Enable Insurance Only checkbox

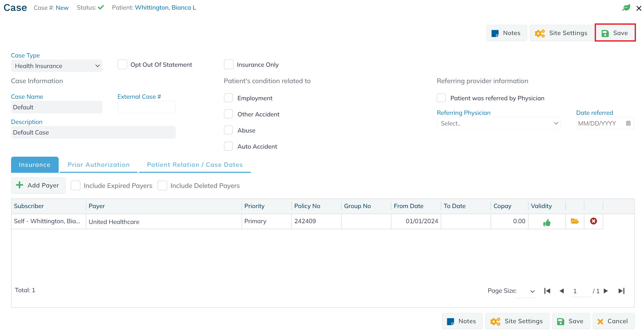tap(228, 64)
